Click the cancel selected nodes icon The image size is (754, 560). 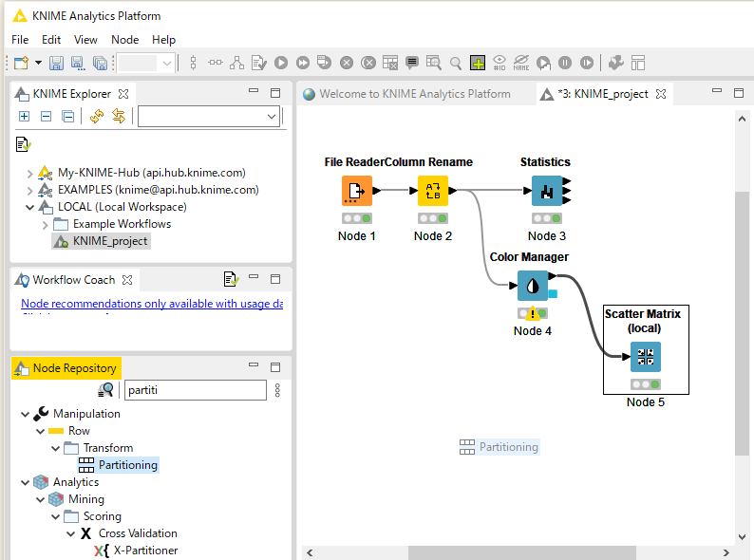point(347,63)
